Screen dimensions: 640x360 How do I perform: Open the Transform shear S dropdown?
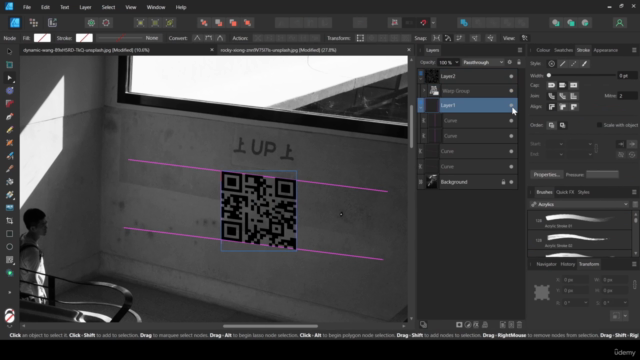[x=625, y=303]
